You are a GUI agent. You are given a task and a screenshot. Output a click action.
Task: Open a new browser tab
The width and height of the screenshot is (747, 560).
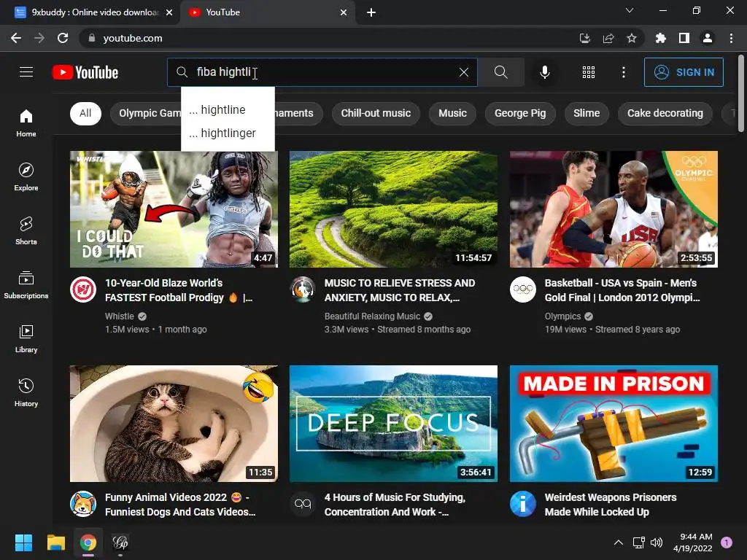point(371,12)
